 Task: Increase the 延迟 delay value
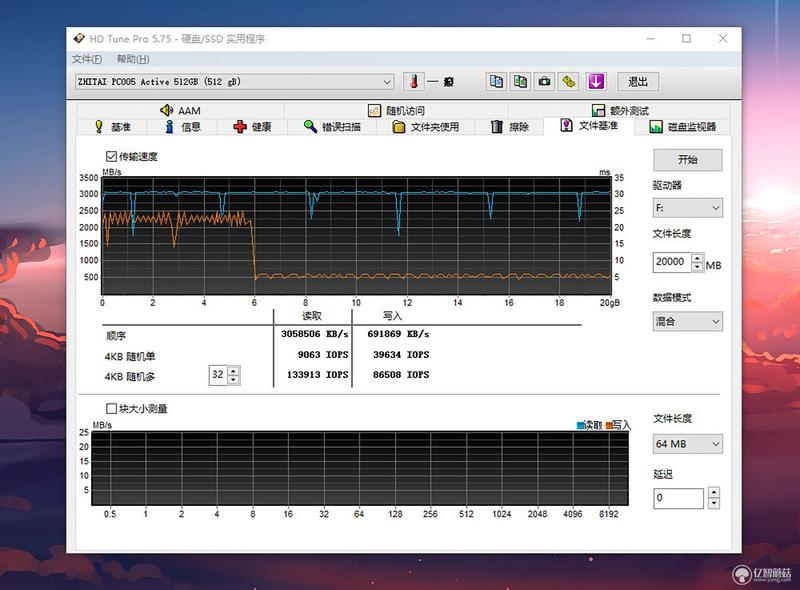714,493
